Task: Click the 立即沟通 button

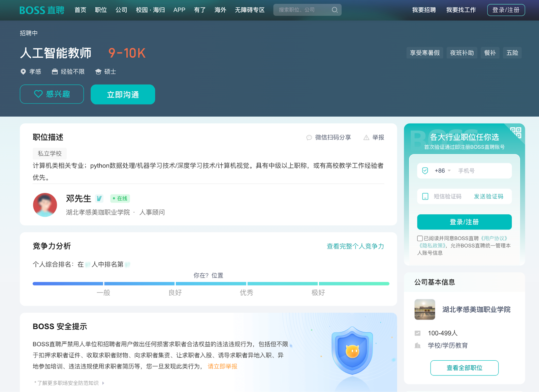Action: pos(123,94)
